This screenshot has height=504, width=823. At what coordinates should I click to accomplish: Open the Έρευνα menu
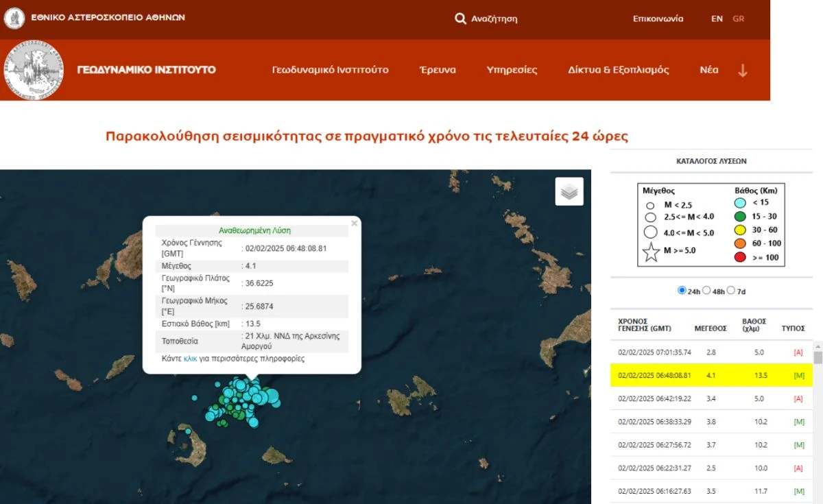[438, 70]
